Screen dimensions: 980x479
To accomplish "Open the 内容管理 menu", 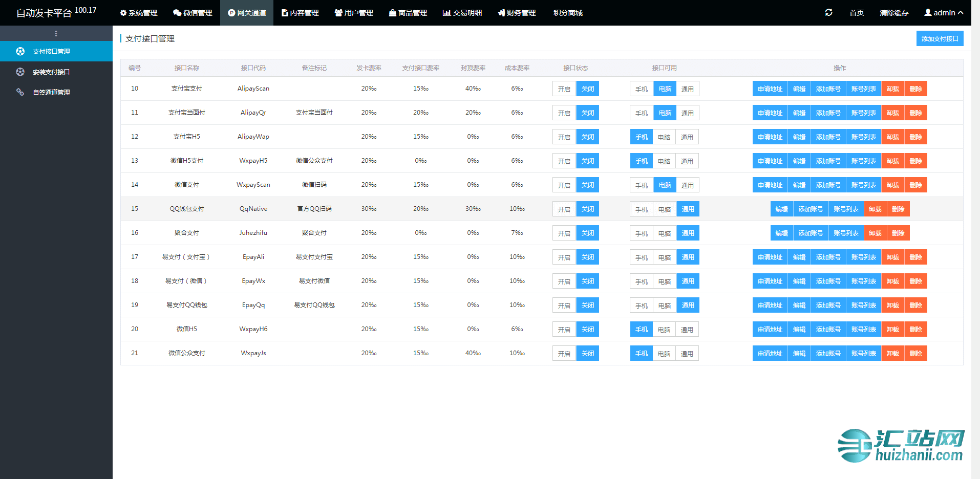I will coord(300,13).
